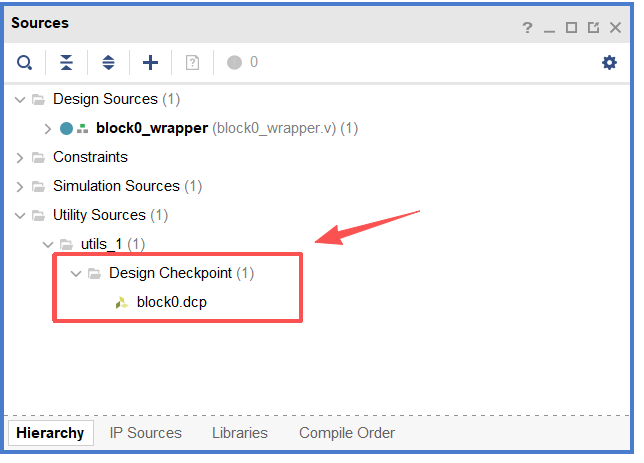Open the search tool in Sources toolbar
The width and height of the screenshot is (644, 463).
coord(24,63)
